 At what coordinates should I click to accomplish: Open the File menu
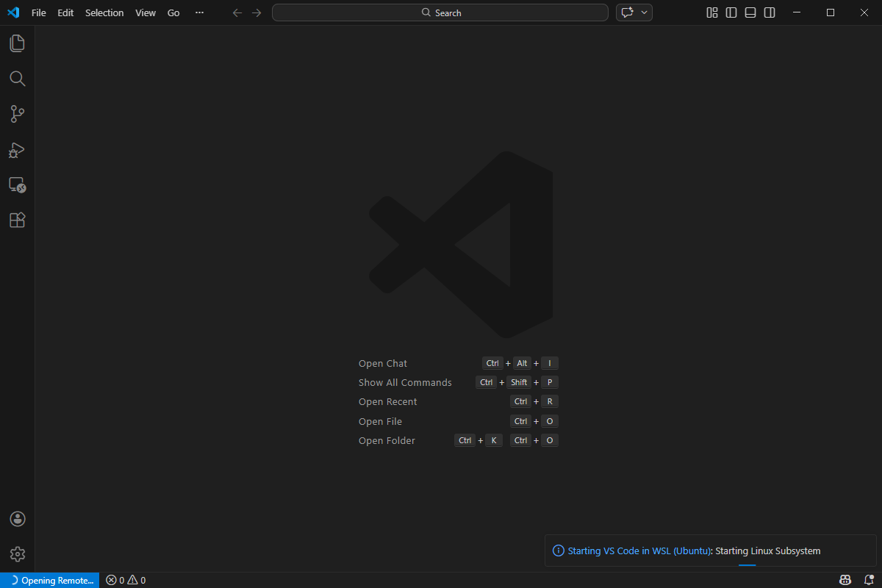[39, 12]
